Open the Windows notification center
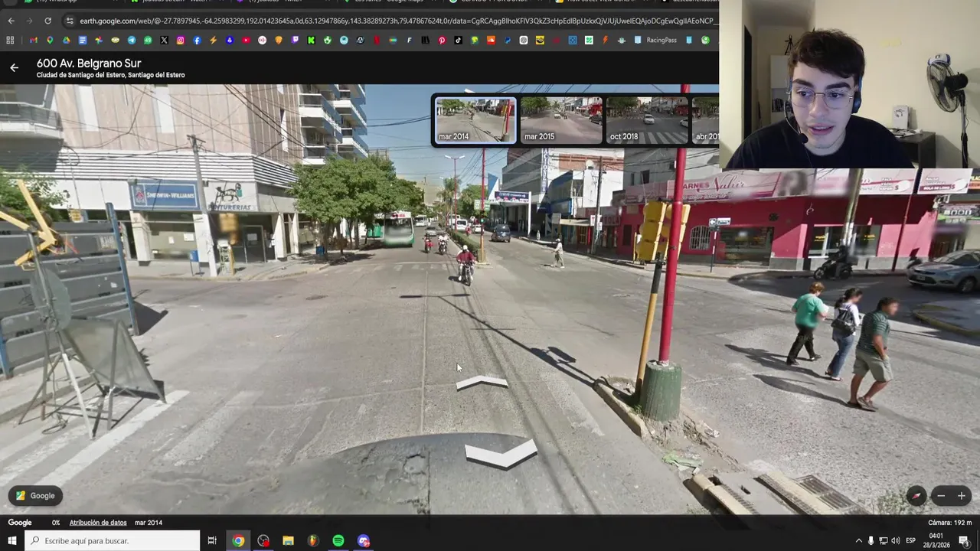The width and height of the screenshot is (980, 551). pyautogui.click(x=964, y=541)
